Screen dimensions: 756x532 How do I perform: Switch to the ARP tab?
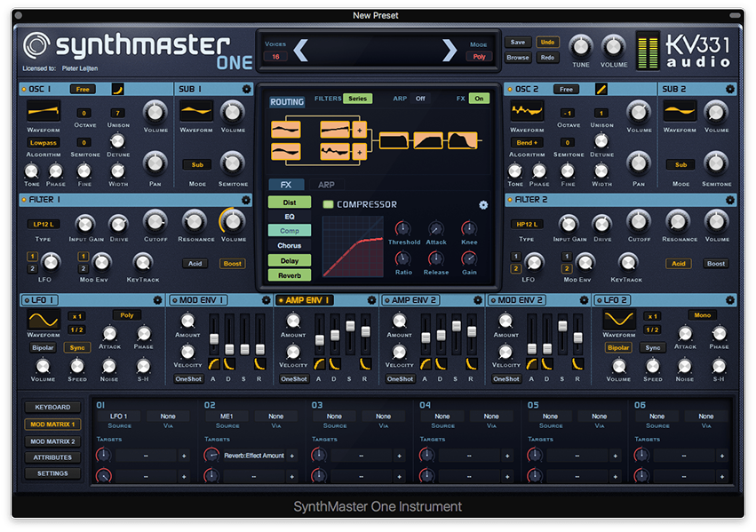(x=326, y=186)
